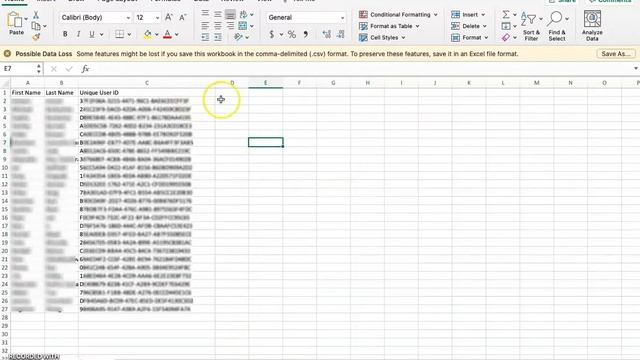Toggle right text alignment
This screenshot has width=640, height=360.
(x=230, y=26)
